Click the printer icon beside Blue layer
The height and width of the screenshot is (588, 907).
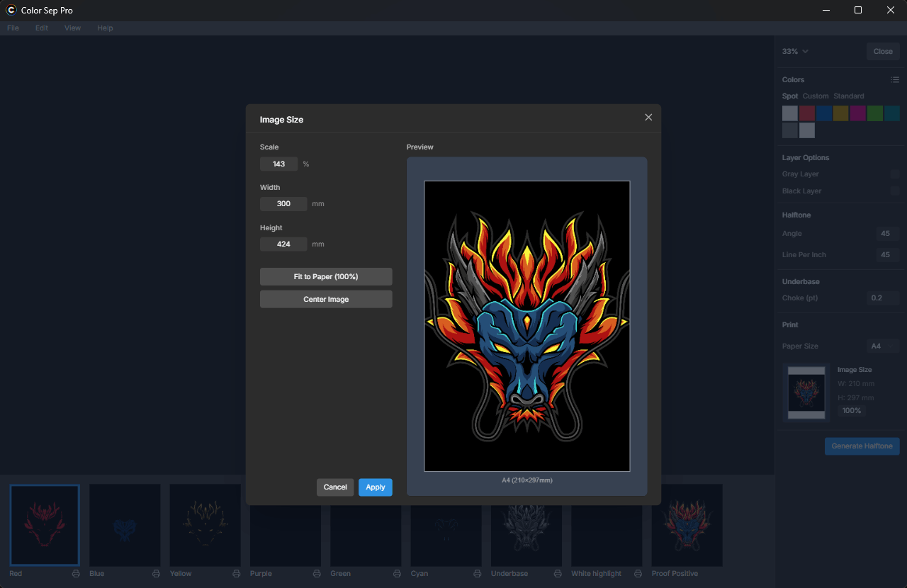[x=156, y=574]
